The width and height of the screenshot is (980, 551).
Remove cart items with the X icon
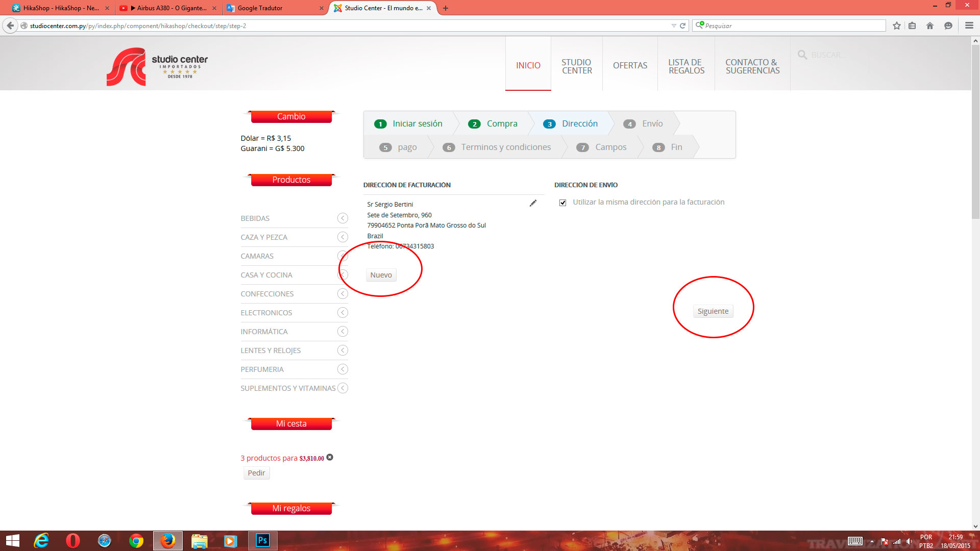point(330,457)
